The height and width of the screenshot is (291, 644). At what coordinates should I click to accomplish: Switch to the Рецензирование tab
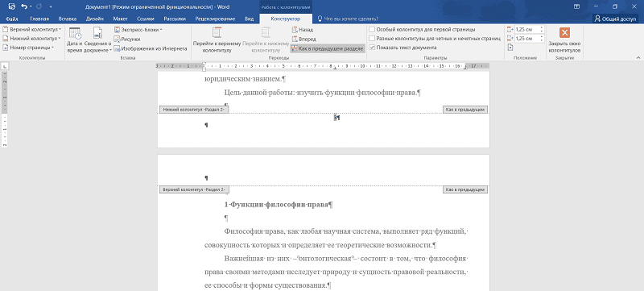click(215, 19)
